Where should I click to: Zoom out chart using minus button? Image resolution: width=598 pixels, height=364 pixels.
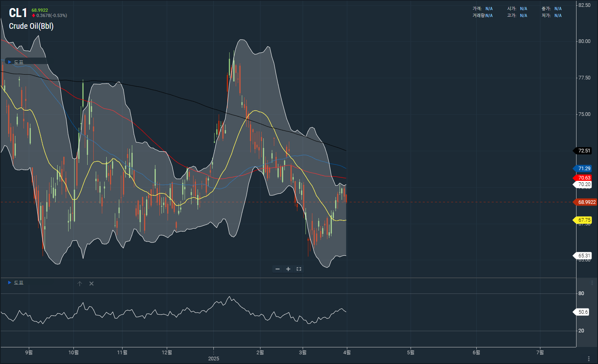tap(277, 269)
